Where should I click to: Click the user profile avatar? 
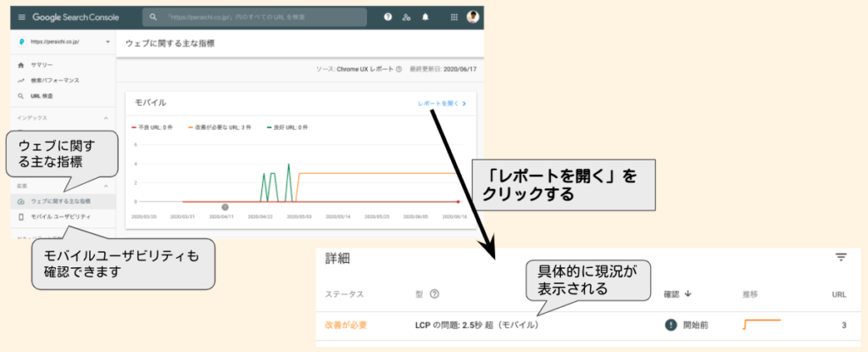tap(472, 17)
